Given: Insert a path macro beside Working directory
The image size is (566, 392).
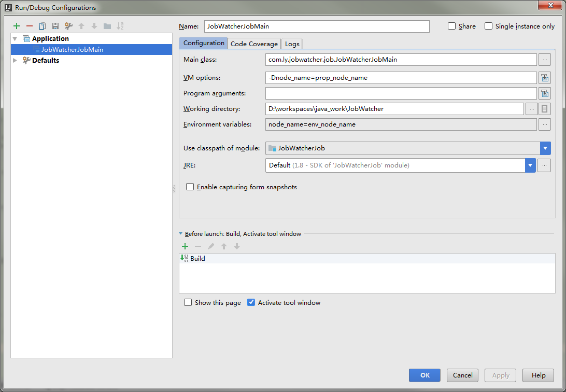Looking at the screenshot, I should pyautogui.click(x=545, y=109).
